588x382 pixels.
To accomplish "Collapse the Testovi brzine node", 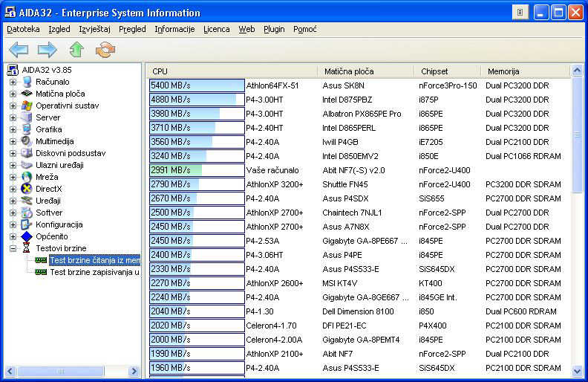I will click(x=13, y=248).
